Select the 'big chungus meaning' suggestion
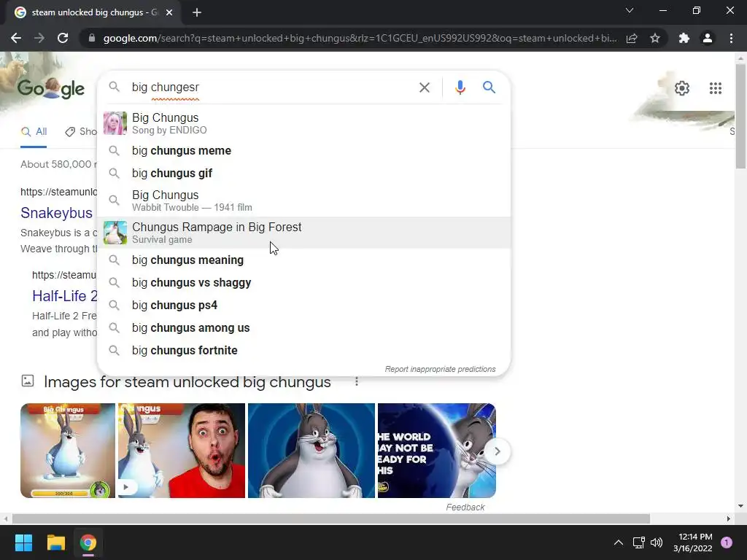The image size is (747, 560). (x=303, y=260)
